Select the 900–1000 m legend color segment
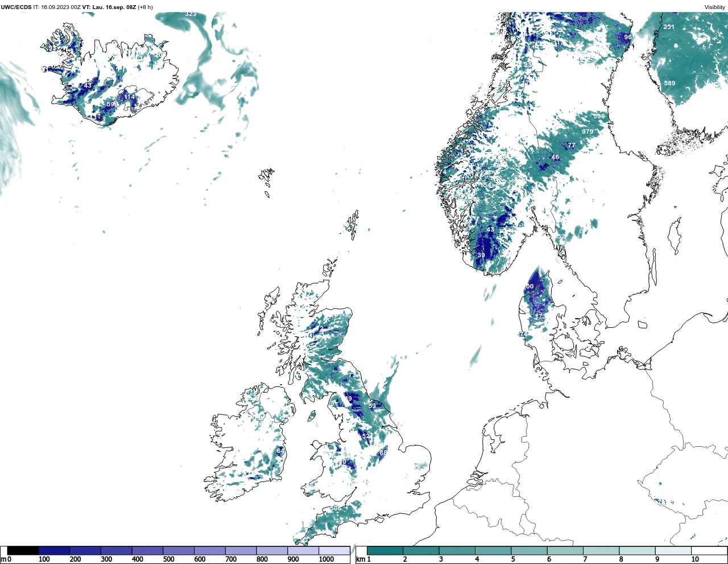This screenshot has width=728, height=564. tap(303, 550)
